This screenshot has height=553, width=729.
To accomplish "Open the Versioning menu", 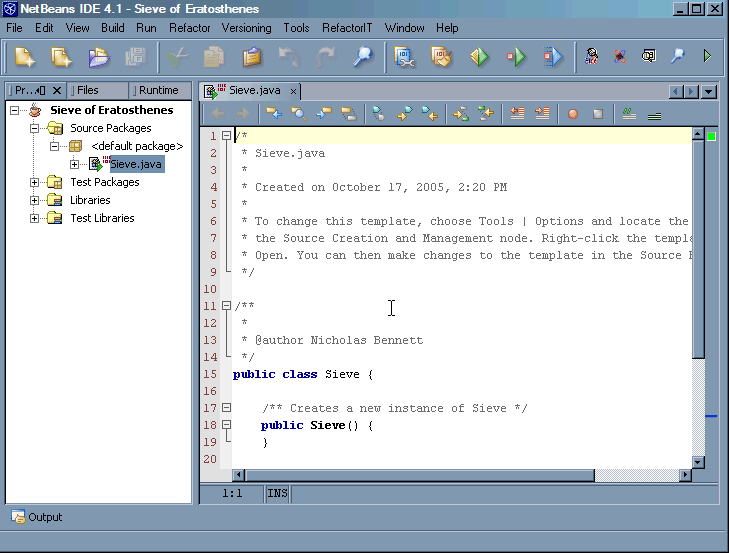I will pyautogui.click(x=246, y=28).
